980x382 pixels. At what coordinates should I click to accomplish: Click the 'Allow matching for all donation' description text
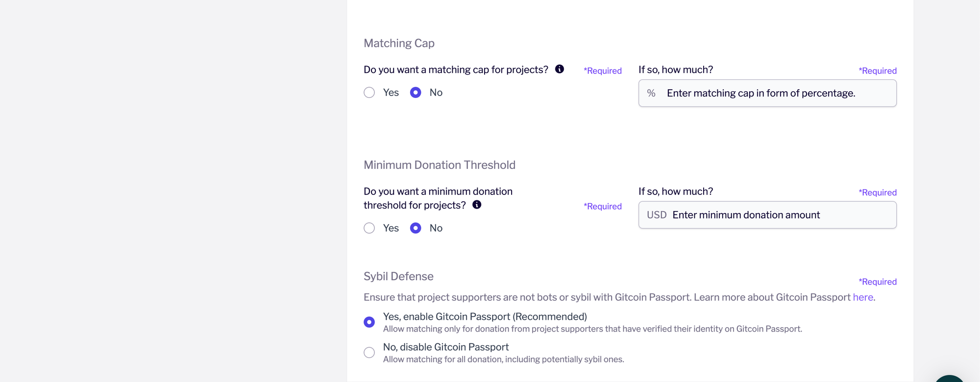click(x=503, y=359)
